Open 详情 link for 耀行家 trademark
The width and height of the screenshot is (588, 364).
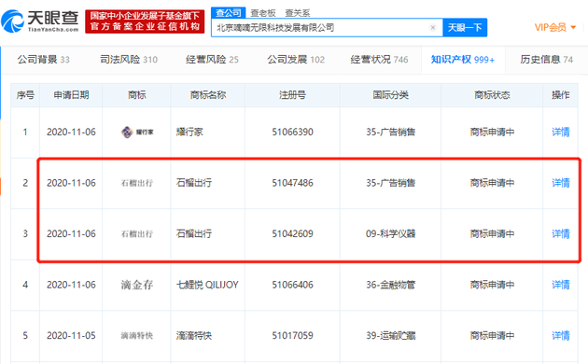[561, 132]
